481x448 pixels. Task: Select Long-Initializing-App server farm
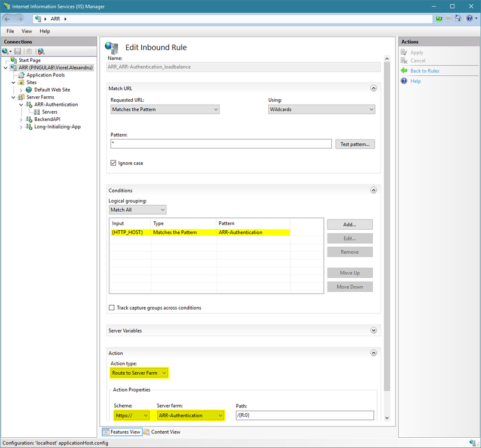click(57, 126)
